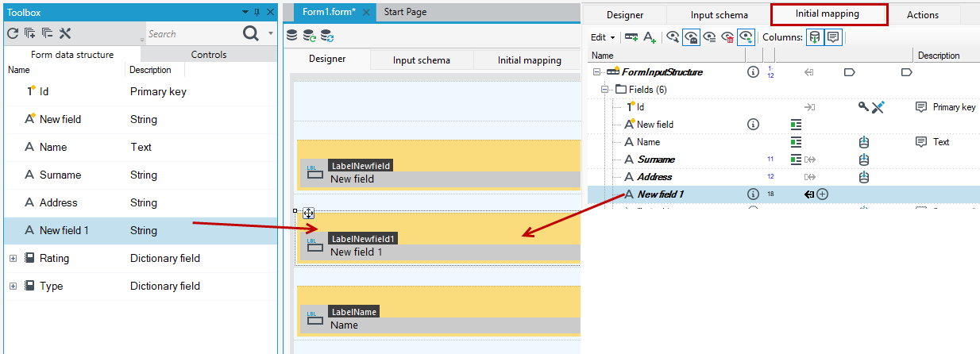Click the database icon on Address row

click(863, 177)
